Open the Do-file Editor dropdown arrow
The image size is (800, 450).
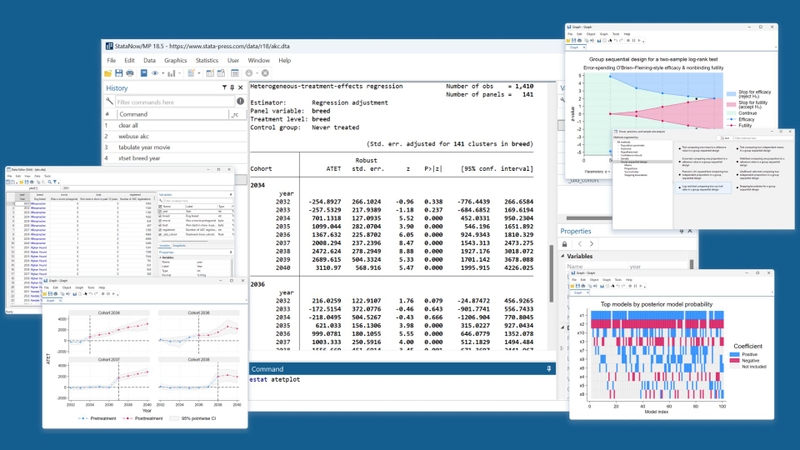199,73
